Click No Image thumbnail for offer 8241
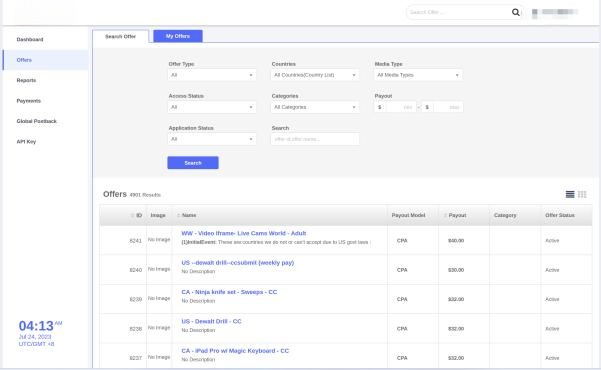 pyautogui.click(x=159, y=240)
